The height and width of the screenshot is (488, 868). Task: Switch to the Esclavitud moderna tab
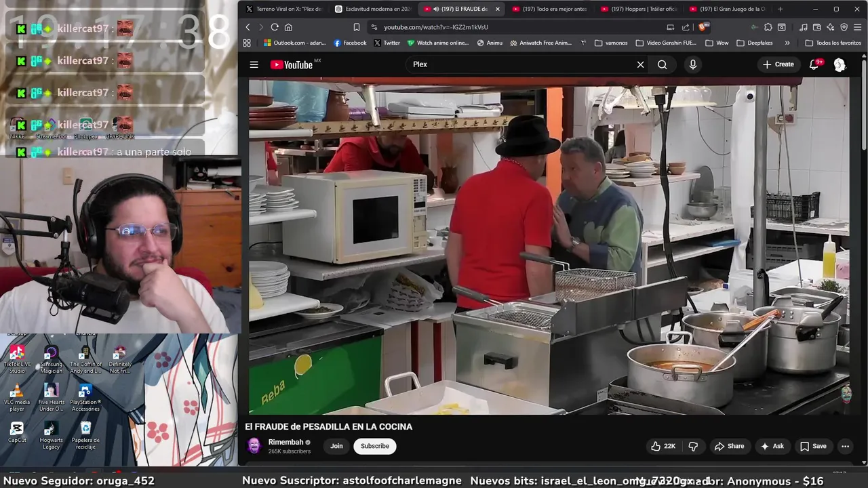coord(373,9)
